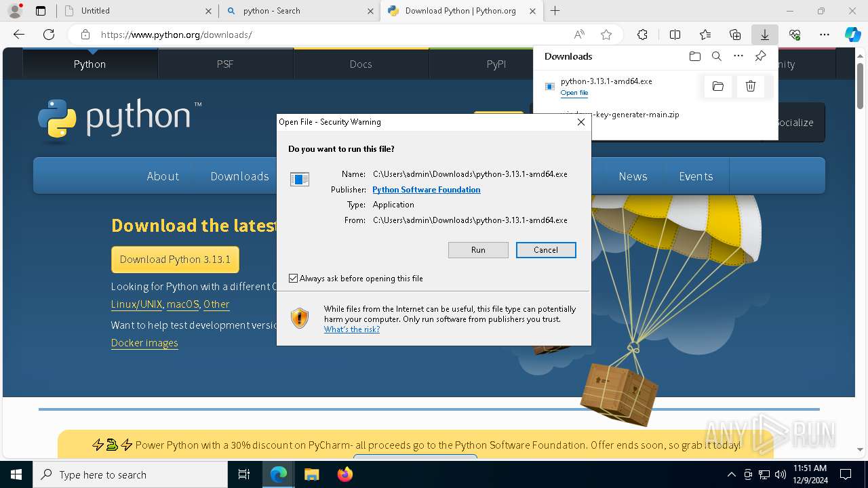Switch to the python - Search tab
This screenshot has height=488, width=868.
[x=299, y=11]
